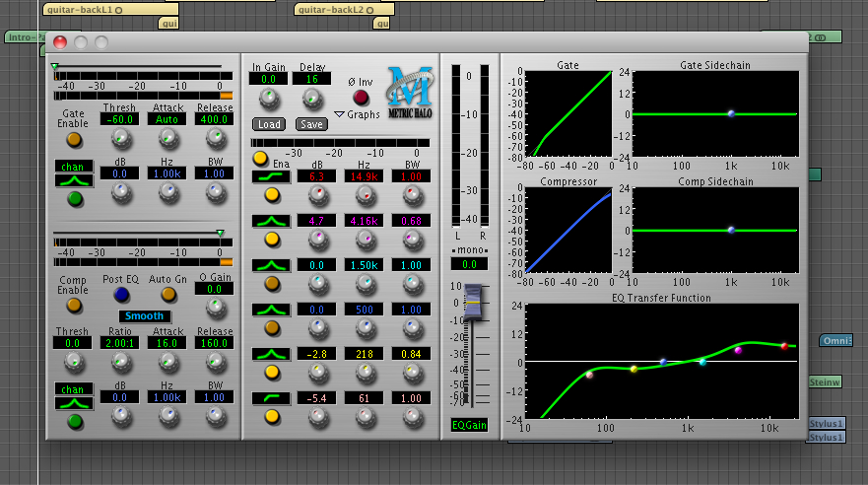Click the EQGain meter mode button
868x485 pixels.
tap(469, 425)
